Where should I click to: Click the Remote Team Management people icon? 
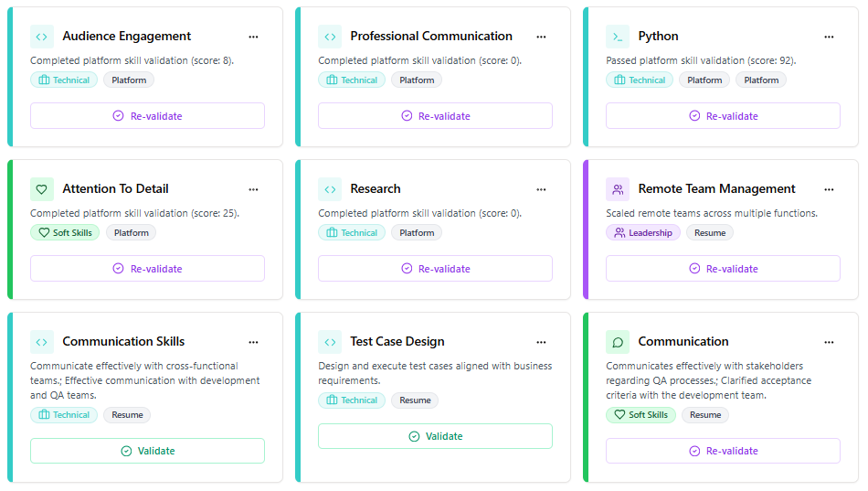pos(618,189)
